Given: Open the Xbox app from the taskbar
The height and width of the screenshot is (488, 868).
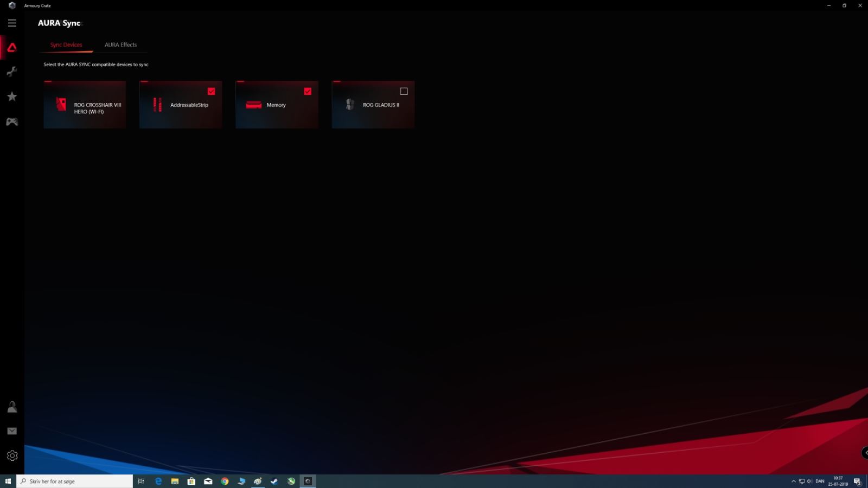Looking at the screenshot, I should [291, 481].
